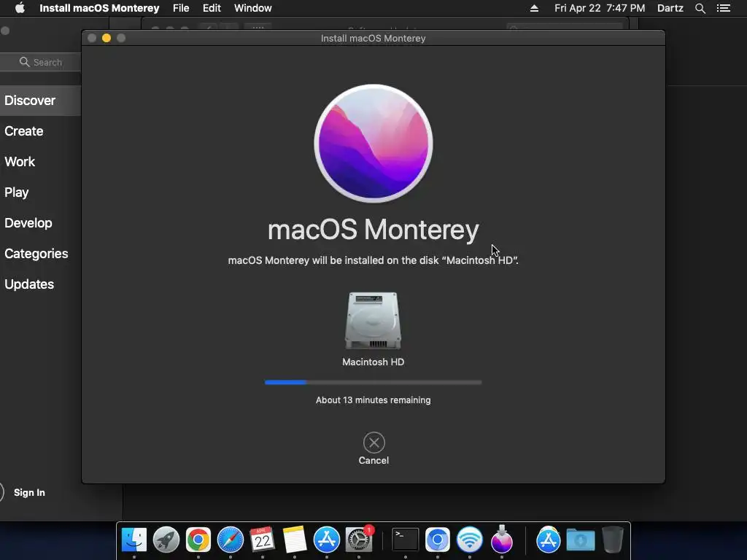Click the macOS Monterey logo image
The width and height of the screenshot is (747, 560).
[x=373, y=144]
